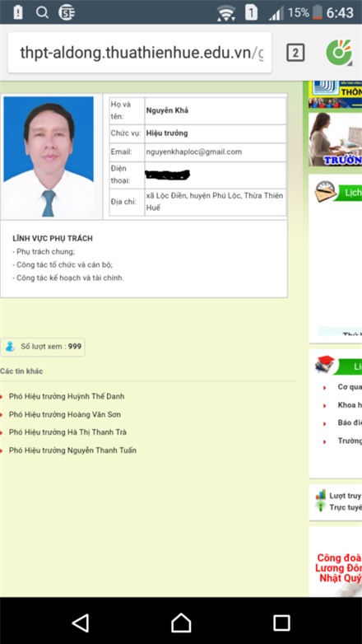Tap the search magnifier in status bar
This screenshot has width=362, height=644.
[x=42, y=12]
